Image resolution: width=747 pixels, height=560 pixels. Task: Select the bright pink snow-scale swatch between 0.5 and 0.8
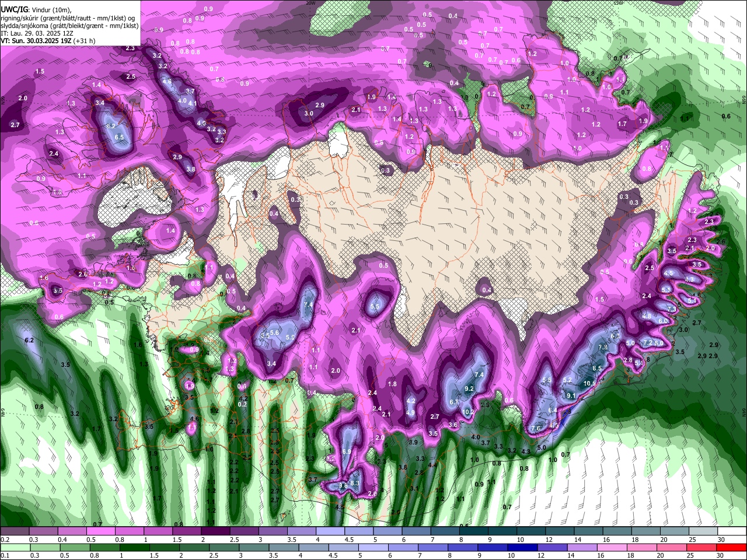tap(100, 531)
